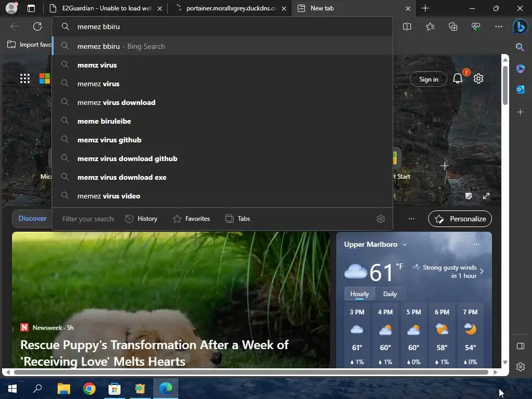Open Browser essentials heart icon
The width and height of the screenshot is (532, 399).
point(476,26)
